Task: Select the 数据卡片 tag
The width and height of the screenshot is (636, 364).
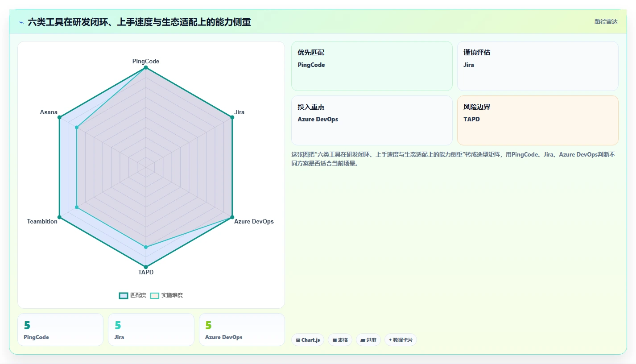Action: point(401,340)
